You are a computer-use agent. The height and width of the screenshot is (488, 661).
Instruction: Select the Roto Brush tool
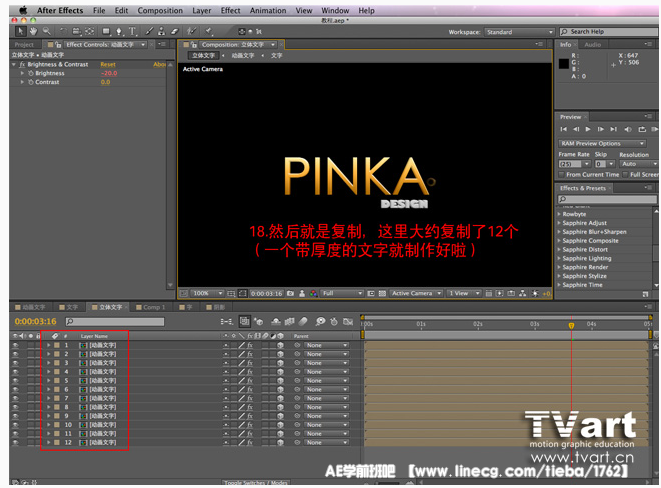tap(191, 31)
